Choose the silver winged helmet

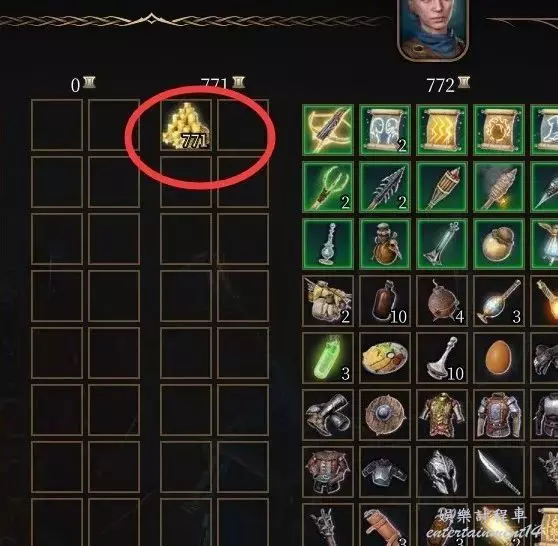(x=442, y=472)
